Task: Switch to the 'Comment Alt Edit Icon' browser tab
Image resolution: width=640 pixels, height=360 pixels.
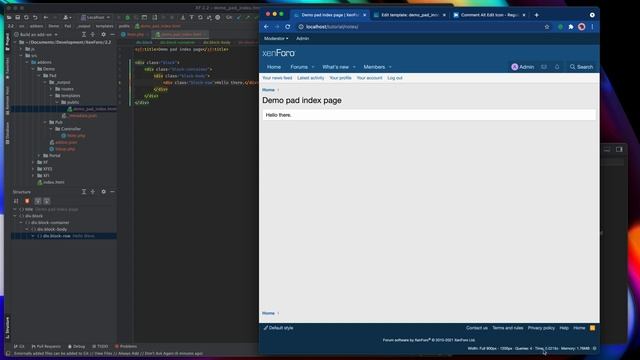Action: [489, 15]
